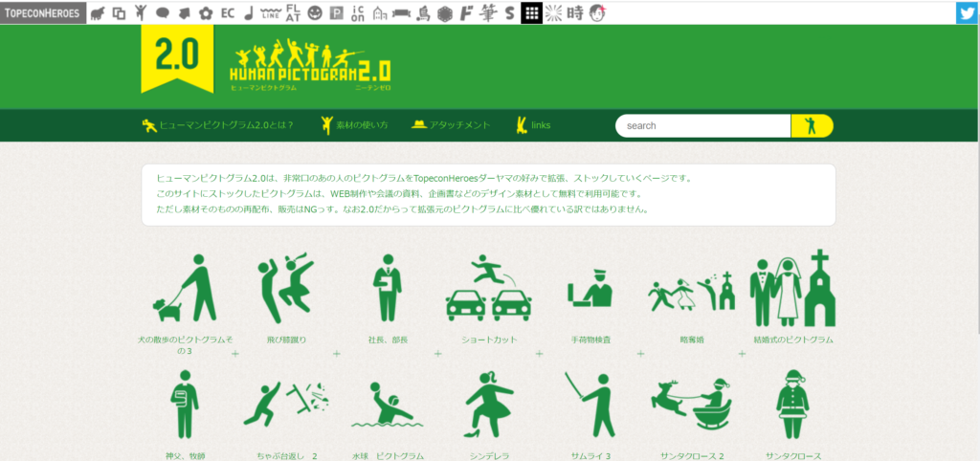Click the 犬の散歩のピクトグラムその3 caption
980x461 pixels.
(x=185, y=345)
